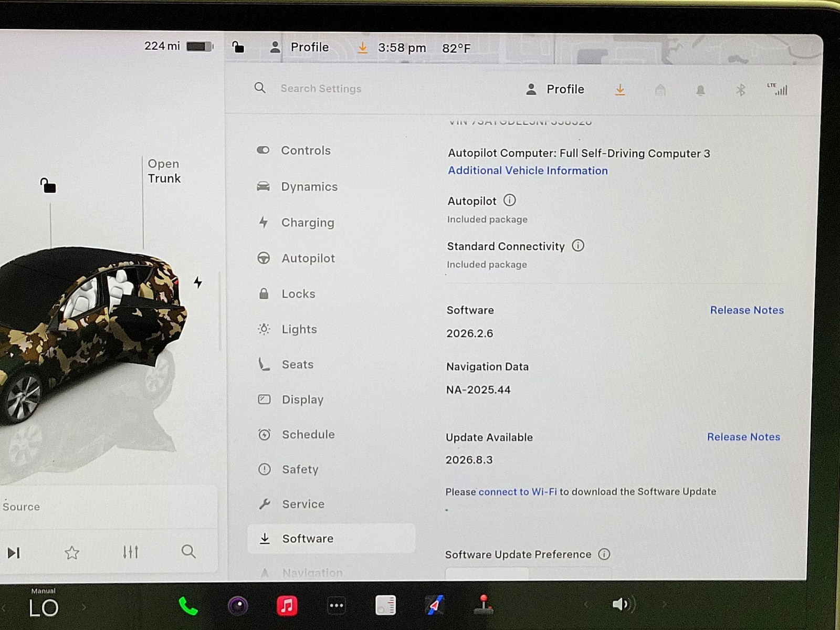This screenshot has height=630, width=840.
Task: Tap the LTE signal strength icon
Action: (778, 89)
